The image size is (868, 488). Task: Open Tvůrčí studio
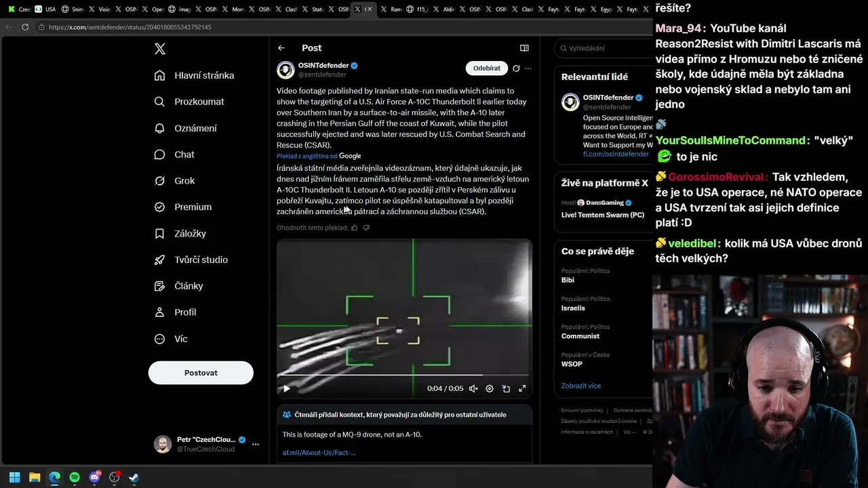191,260
